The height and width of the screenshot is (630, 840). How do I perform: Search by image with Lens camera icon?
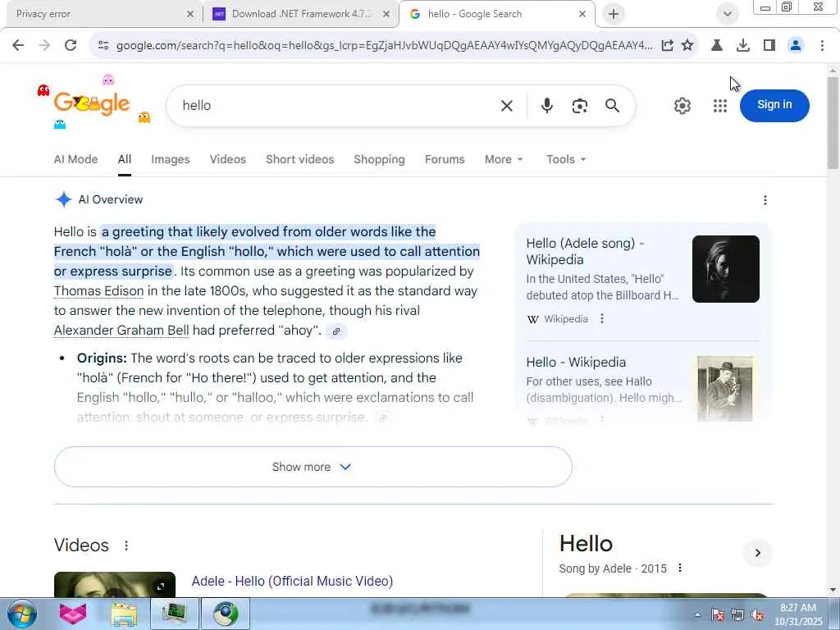pyautogui.click(x=579, y=106)
